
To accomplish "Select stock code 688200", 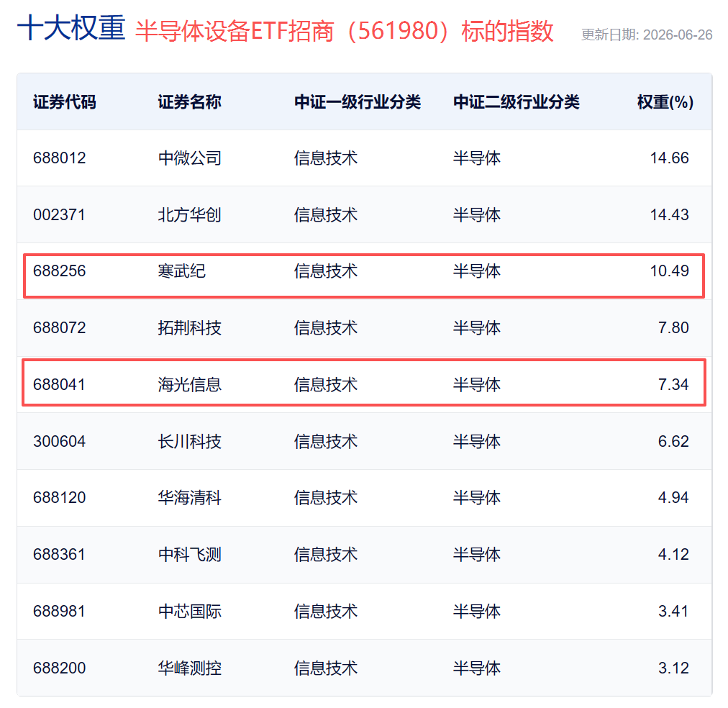I will [60, 668].
